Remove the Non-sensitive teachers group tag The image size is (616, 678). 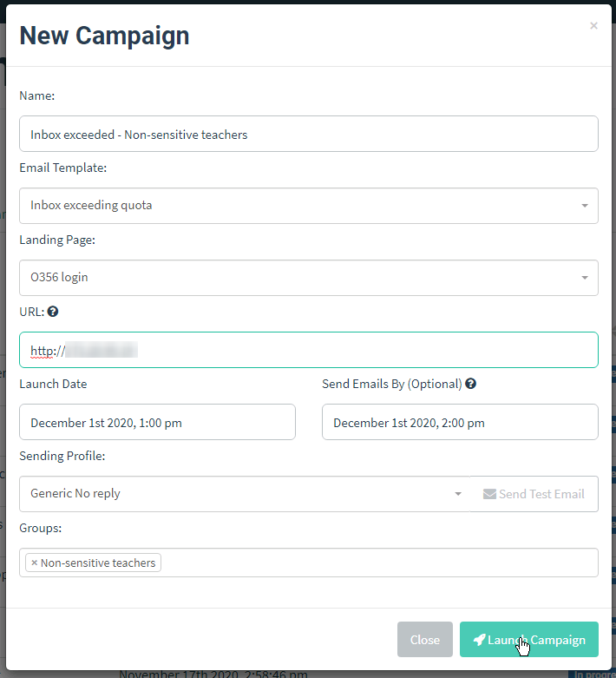(x=34, y=563)
